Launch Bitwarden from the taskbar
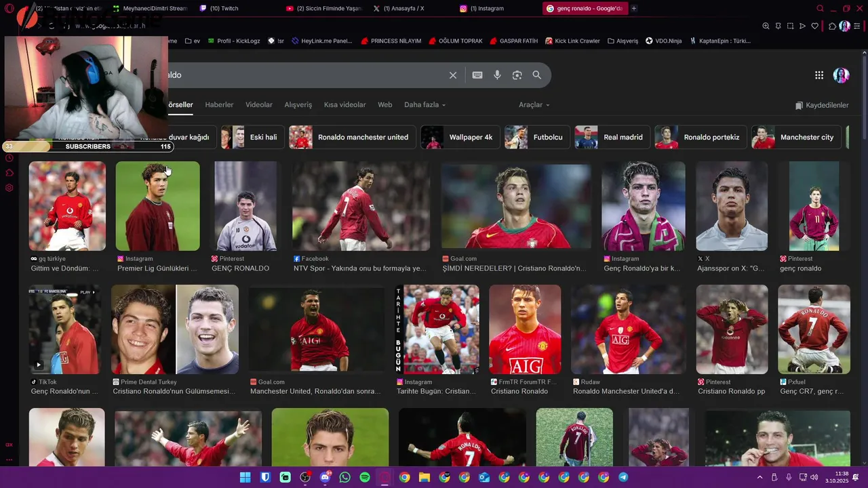The height and width of the screenshot is (488, 868). [265, 477]
